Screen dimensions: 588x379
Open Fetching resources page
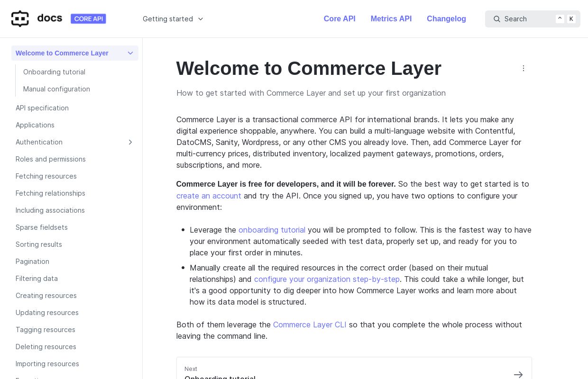[46, 176]
